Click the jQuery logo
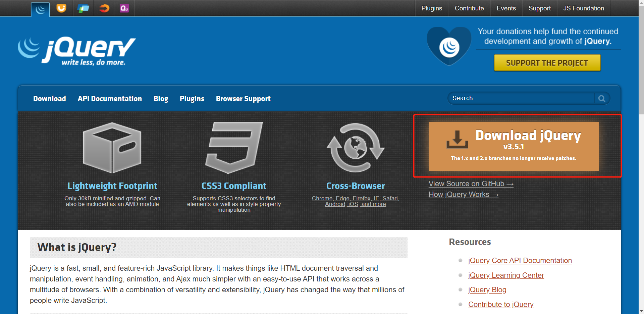Screen dimensions: 644x314 tap(77, 51)
